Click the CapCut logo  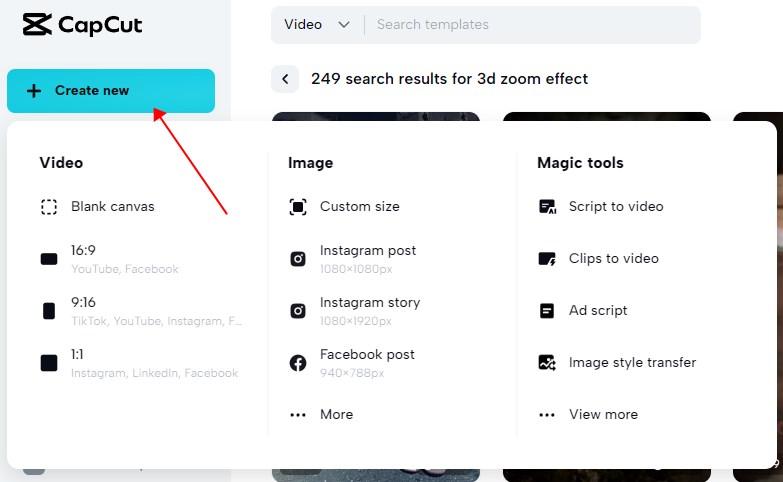point(82,24)
